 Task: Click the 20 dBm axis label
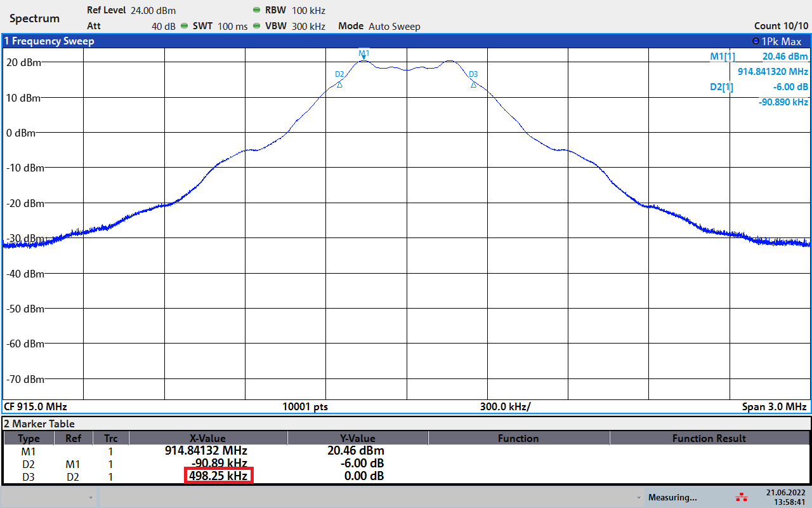(x=23, y=62)
